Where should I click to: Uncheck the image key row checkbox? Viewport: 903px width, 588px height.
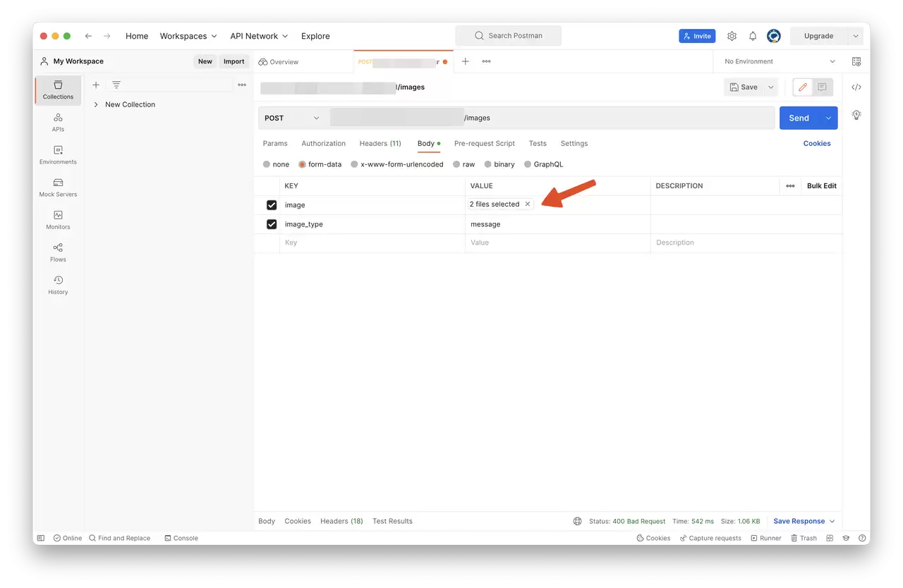click(272, 205)
